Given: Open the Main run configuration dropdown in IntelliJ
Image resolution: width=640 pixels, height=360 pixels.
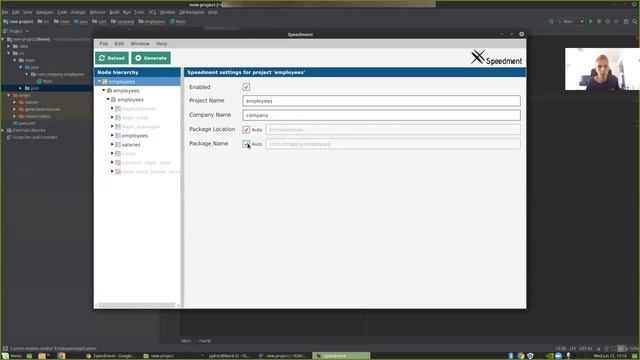Looking at the screenshot, I should click(571, 21).
